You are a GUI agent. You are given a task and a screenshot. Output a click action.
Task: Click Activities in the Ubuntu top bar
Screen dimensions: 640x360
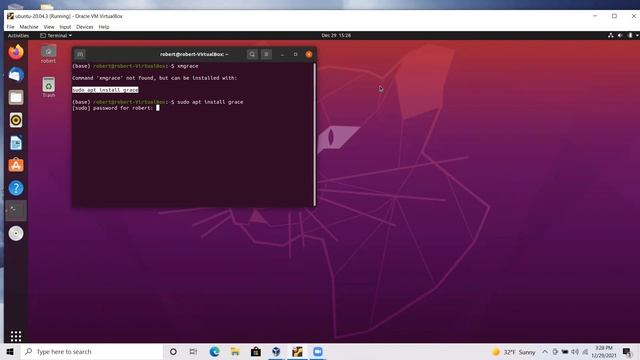coord(18,36)
